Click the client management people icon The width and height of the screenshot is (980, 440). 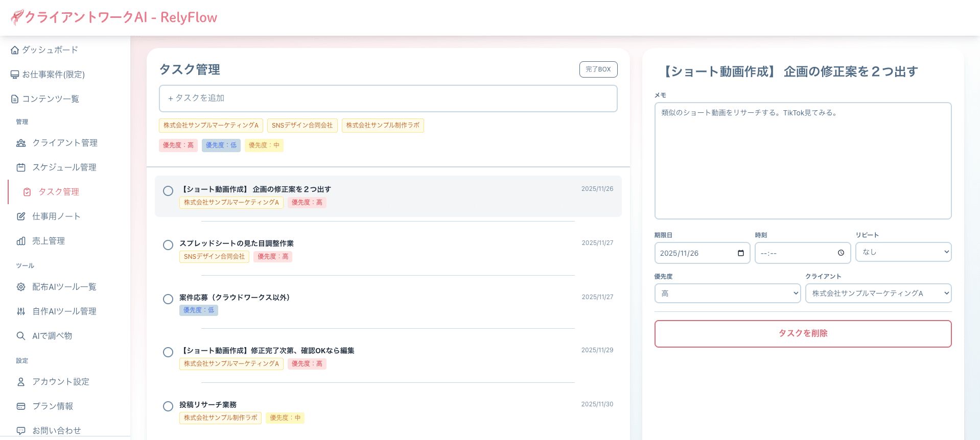pyautogui.click(x=21, y=143)
